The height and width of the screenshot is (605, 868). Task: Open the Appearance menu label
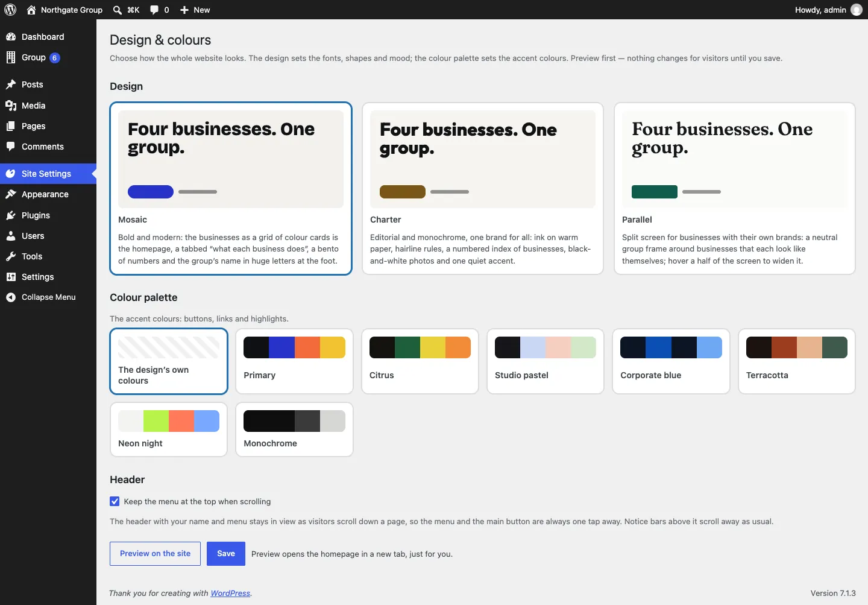(x=45, y=194)
